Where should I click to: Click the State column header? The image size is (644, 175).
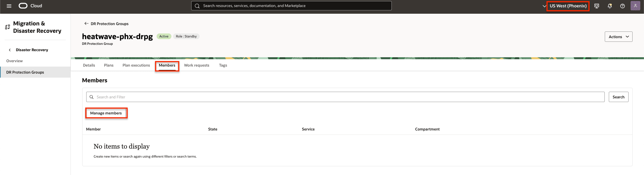point(213,129)
